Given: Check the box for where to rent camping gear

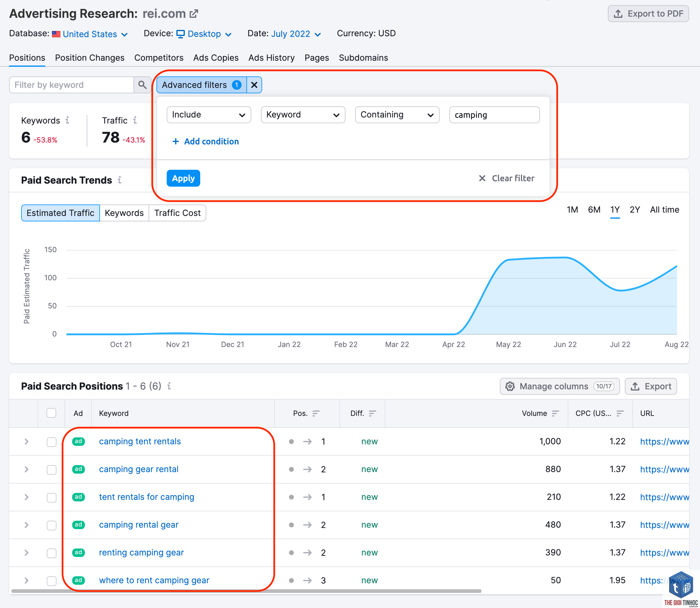Looking at the screenshot, I should point(52,581).
